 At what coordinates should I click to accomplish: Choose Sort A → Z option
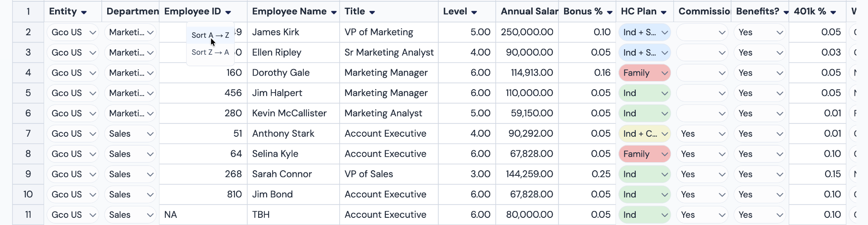210,35
